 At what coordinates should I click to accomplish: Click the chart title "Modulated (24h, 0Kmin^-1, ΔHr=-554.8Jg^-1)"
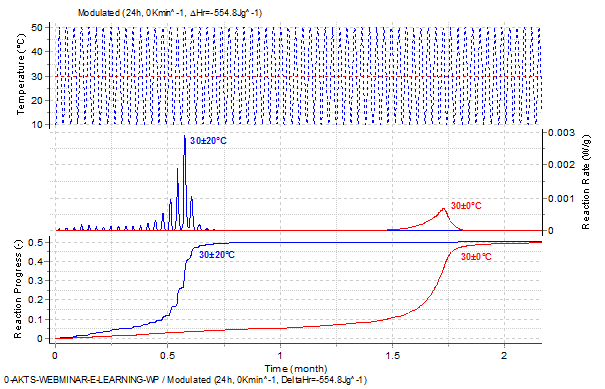pyautogui.click(x=170, y=13)
